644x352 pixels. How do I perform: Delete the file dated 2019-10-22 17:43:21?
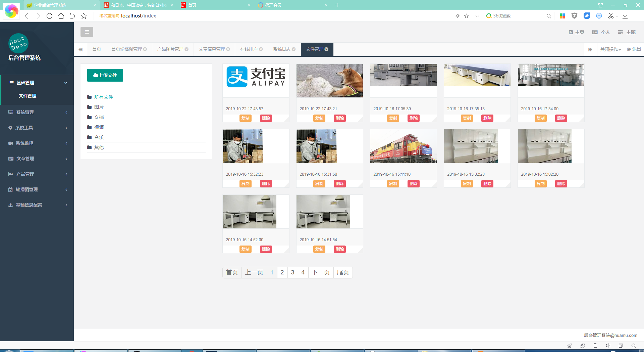click(x=340, y=118)
